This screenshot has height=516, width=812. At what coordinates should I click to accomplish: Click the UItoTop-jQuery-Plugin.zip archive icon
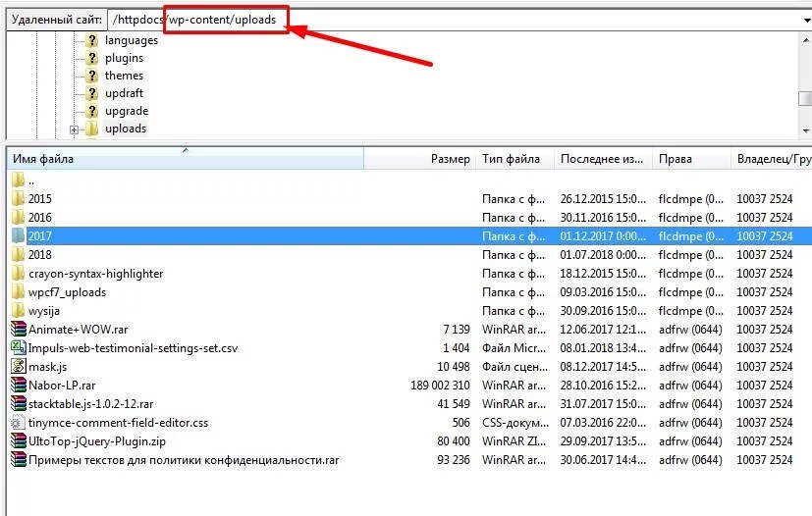[19, 441]
